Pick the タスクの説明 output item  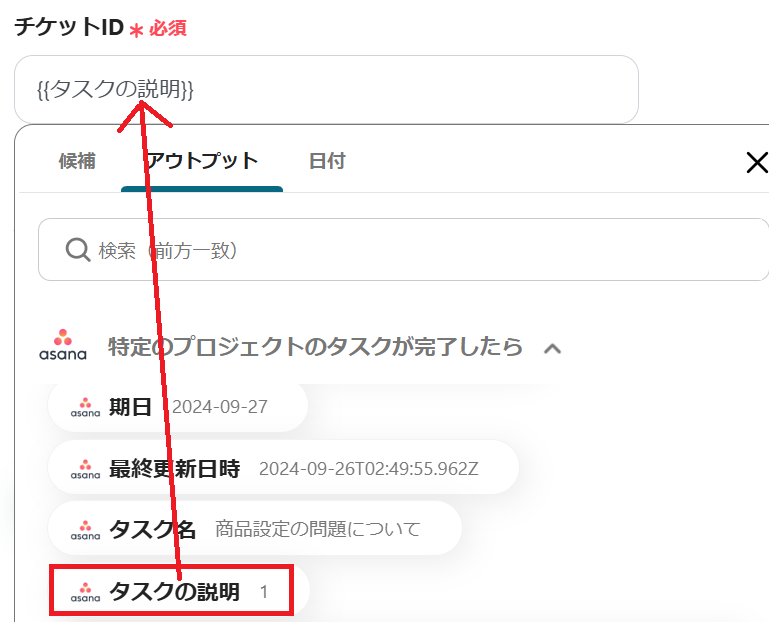pyautogui.click(x=179, y=592)
